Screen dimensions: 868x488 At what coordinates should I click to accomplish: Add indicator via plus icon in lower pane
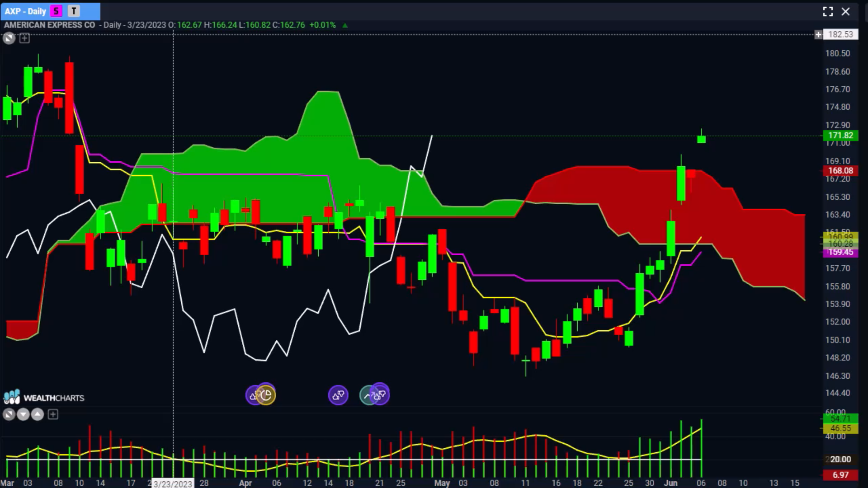53,414
